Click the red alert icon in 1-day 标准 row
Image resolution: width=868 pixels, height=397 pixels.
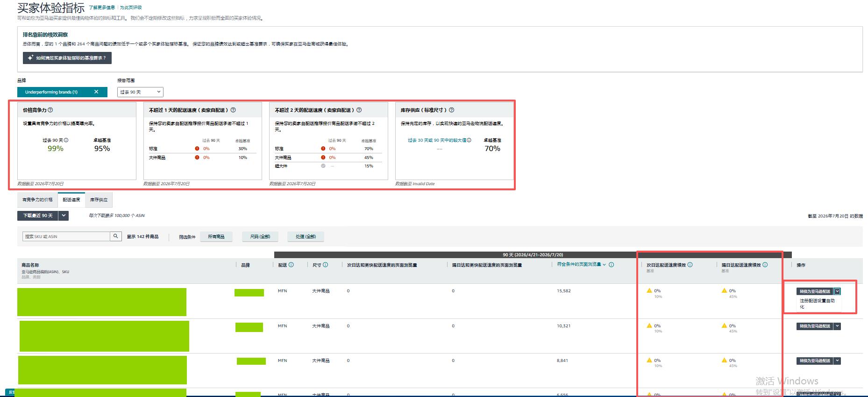click(x=197, y=149)
